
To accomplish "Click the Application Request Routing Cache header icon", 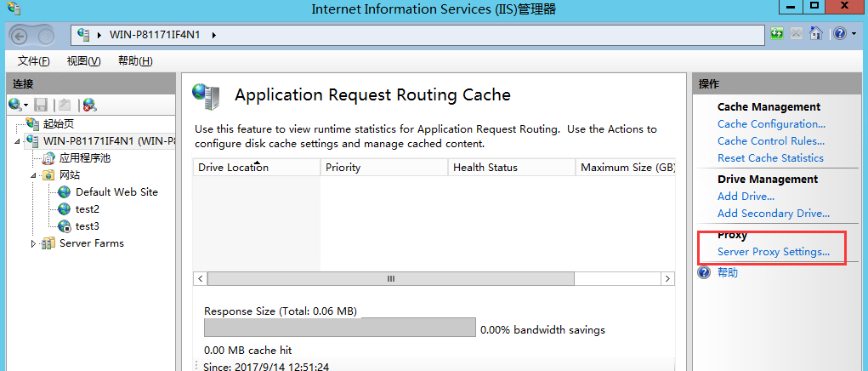I will (x=206, y=96).
